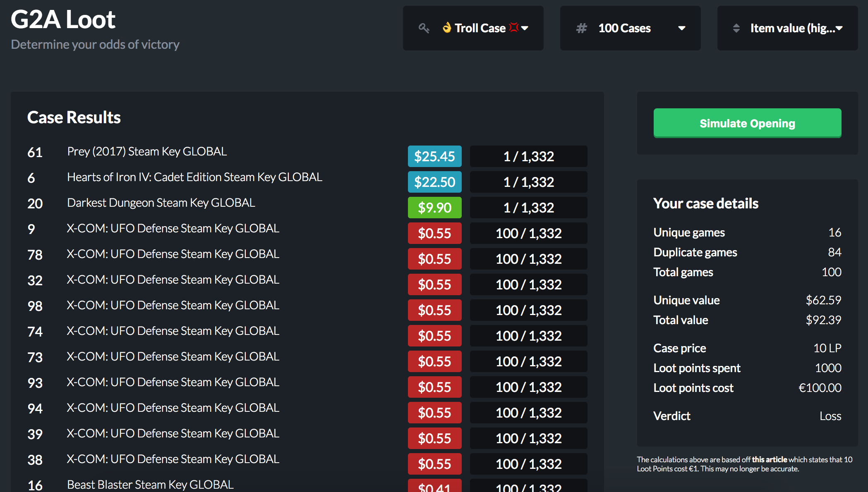868x492 pixels.
Task: Click the Loot points spent value 1000
Action: [828, 368]
